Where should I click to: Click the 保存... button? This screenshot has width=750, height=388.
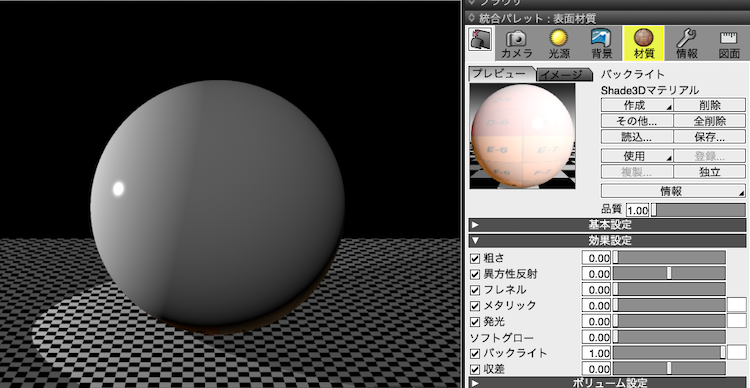709,136
